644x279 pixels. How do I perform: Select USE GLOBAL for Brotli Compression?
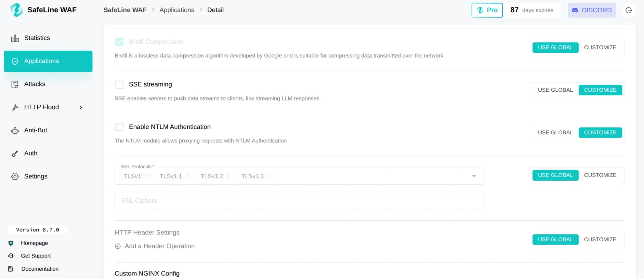[x=555, y=47]
